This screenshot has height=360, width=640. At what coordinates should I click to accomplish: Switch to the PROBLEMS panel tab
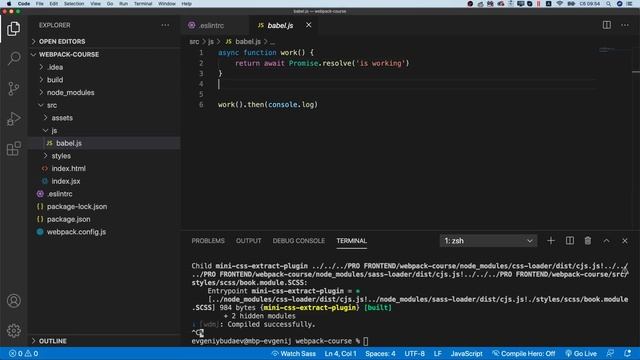tap(208, 241)
